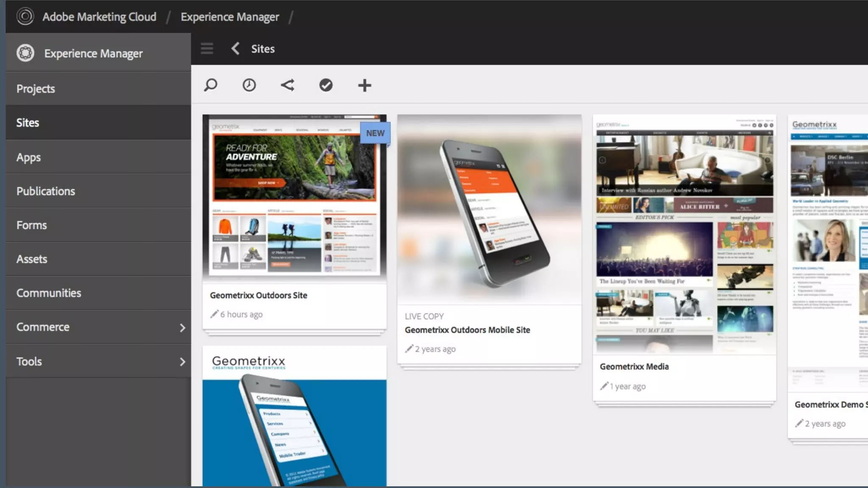
Task: Click the Experience Manager rail icon
Action: pos(25,53)
